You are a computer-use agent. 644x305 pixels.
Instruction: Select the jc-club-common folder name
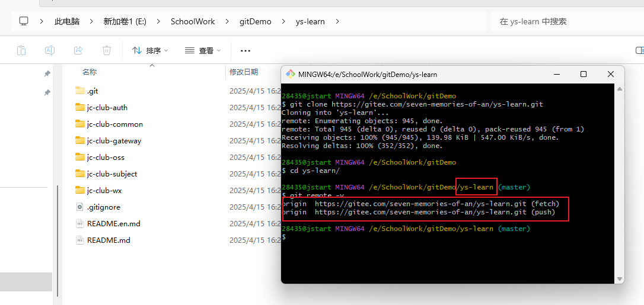(115, 124)
